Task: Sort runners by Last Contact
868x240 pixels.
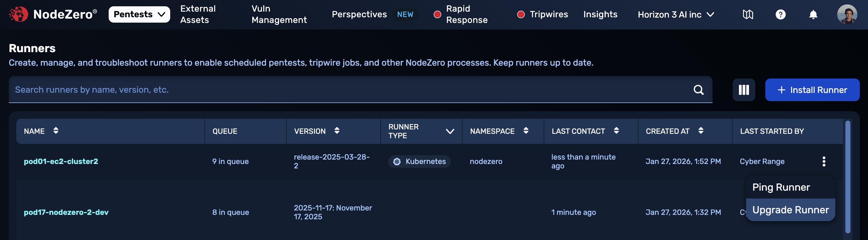Action: [x=616, y=131]
